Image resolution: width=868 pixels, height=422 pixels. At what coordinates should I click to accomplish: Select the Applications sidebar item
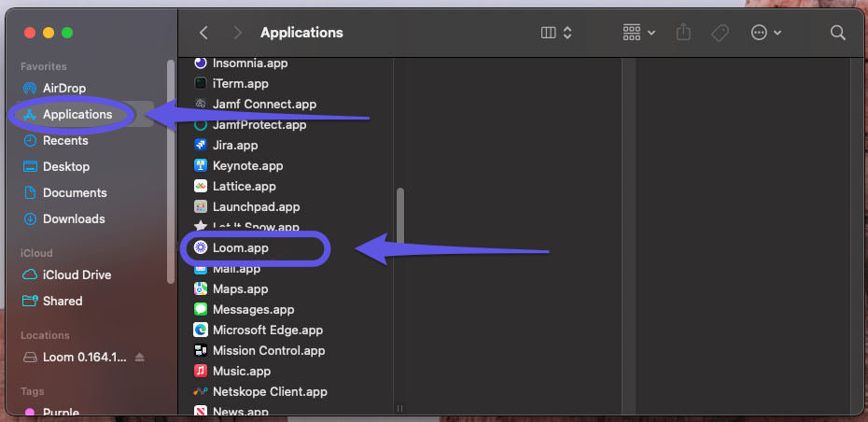77,114
